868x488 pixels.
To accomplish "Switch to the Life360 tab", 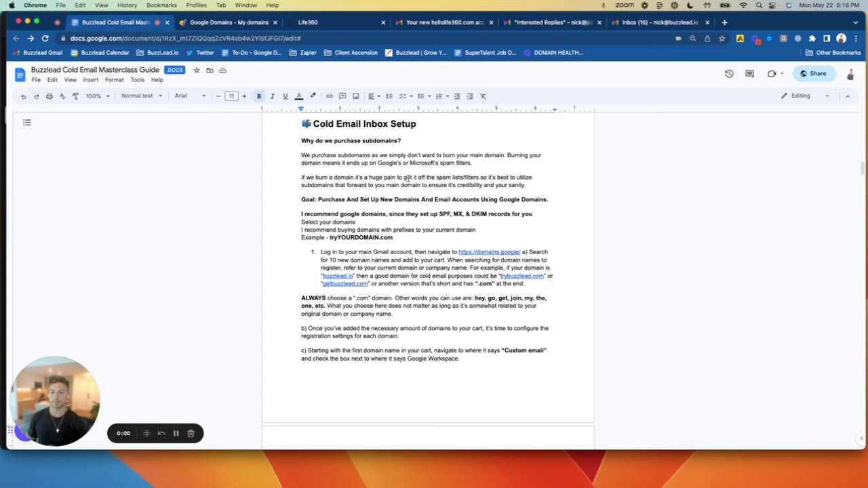I will point(336,22).
